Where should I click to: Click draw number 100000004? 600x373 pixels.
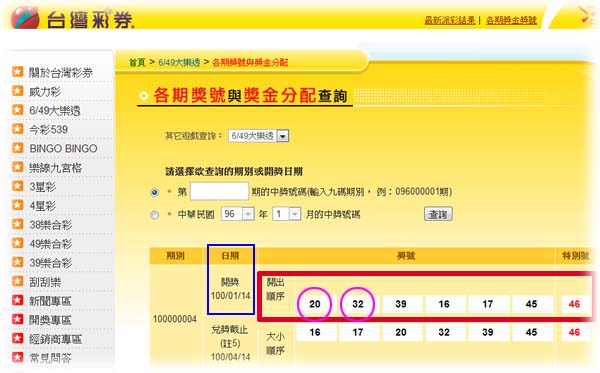pos(175,319)
